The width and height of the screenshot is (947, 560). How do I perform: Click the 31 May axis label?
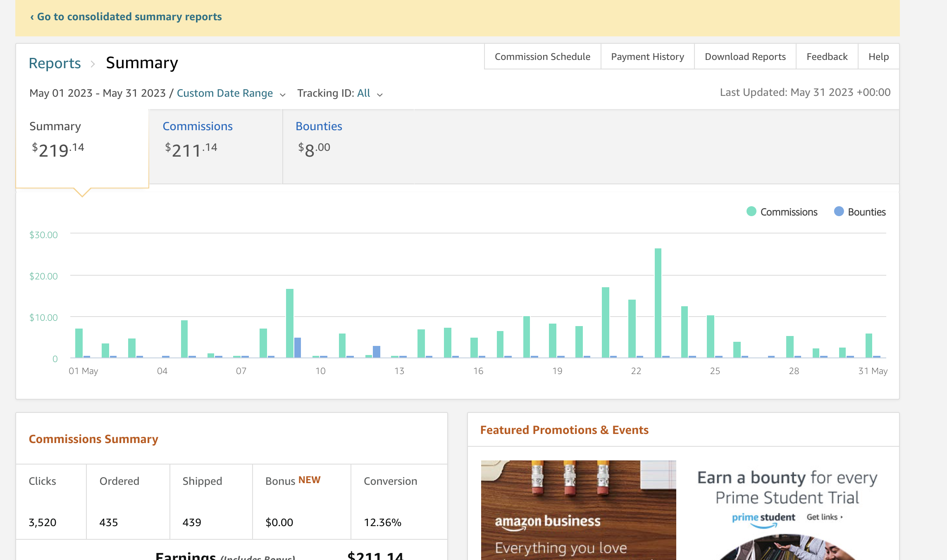(873, 371)
